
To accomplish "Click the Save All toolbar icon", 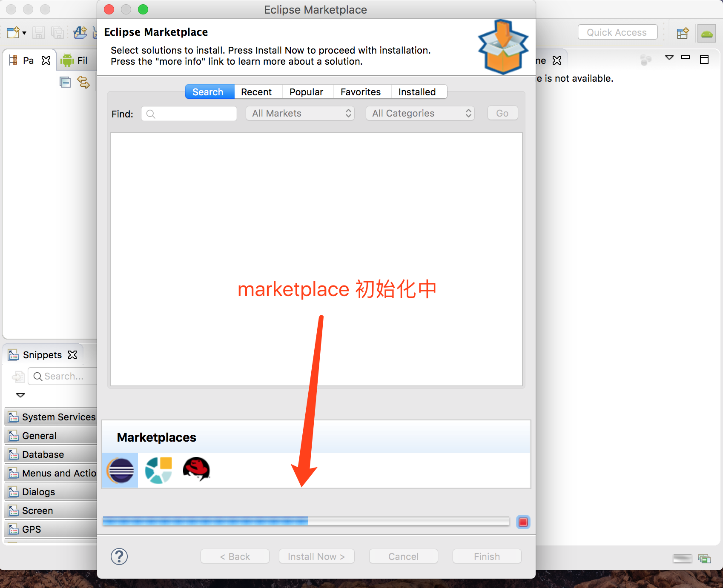I will 57,33.
